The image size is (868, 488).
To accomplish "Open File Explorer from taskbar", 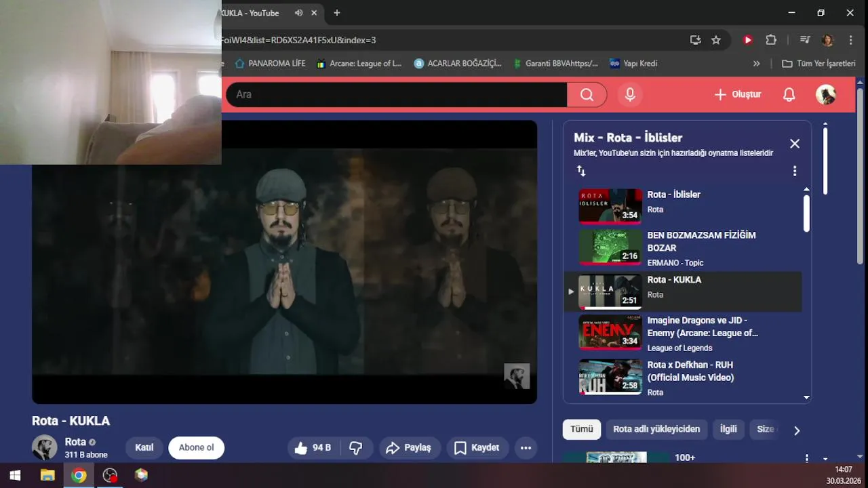I will click(x=47, y=475).
